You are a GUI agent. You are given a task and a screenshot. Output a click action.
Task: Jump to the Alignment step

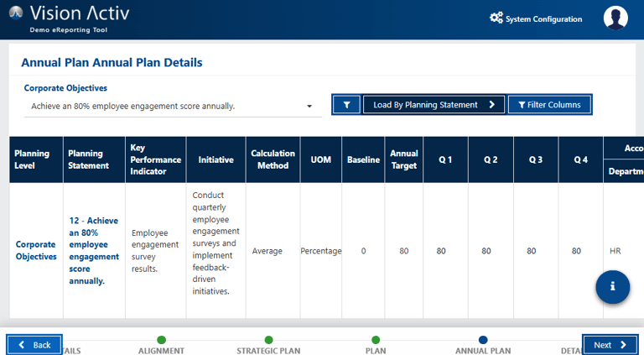pos(161,345)
